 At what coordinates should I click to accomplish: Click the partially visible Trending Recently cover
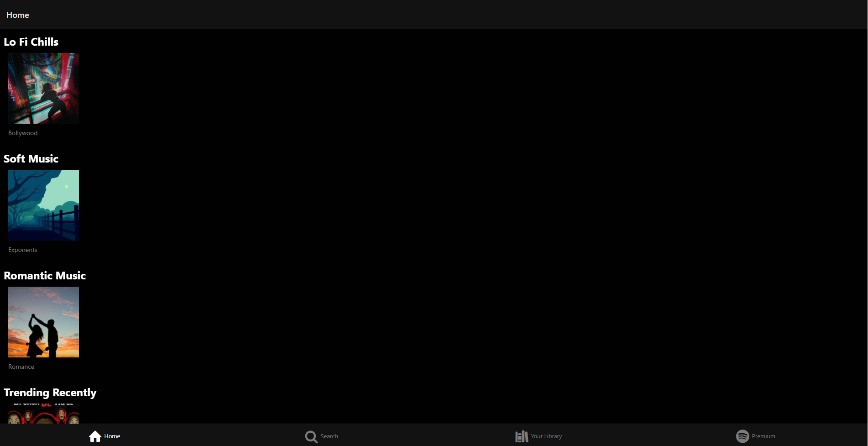[43, 414]
